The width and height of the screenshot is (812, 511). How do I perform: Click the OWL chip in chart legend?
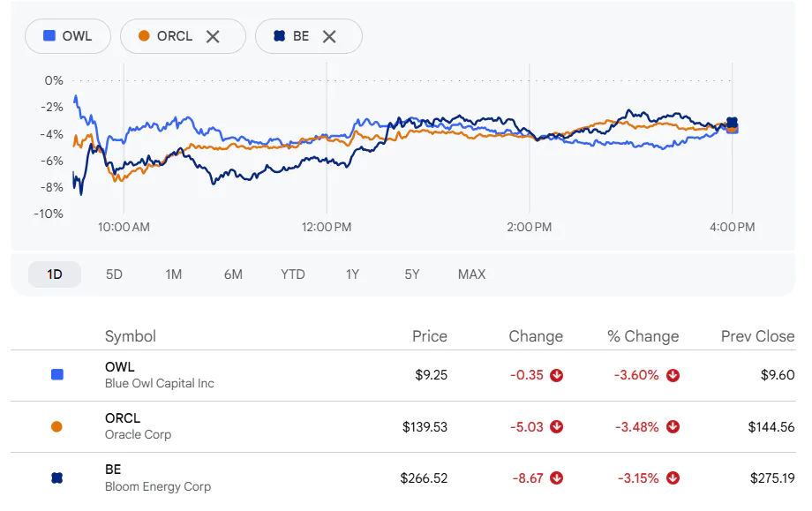(x=68, y=36)
